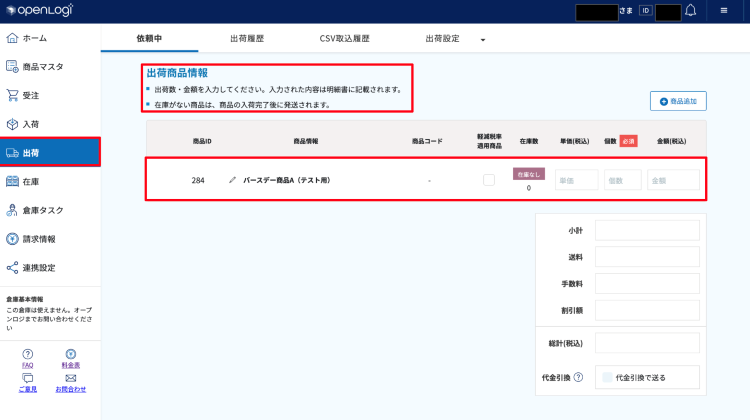This screenshot has width=750, height=420.
Task: Click the 割引額 field
Action: (x=647, y=310)
